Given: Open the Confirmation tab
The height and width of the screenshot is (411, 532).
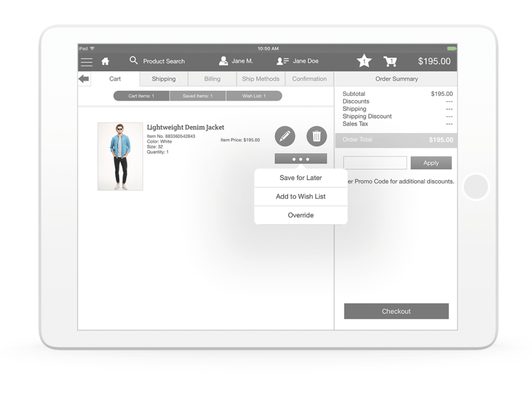Looking at the screenshot, I should click(x=309, y=79).
